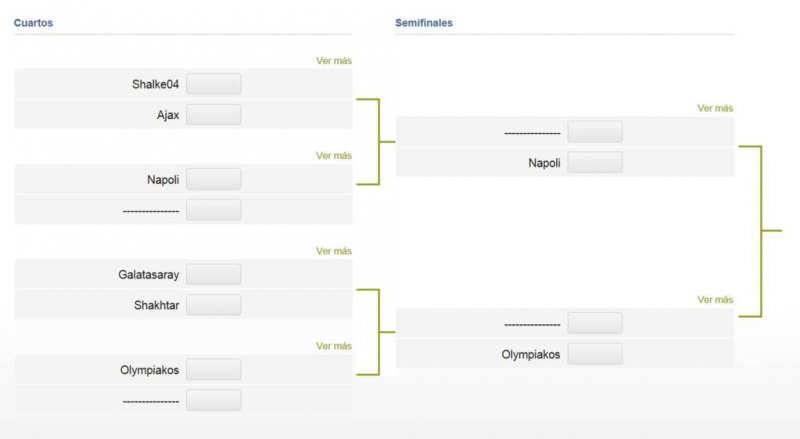Click the Semifinales section heading
The width and height of the screenshot is (800, 439).
point(424,22)
